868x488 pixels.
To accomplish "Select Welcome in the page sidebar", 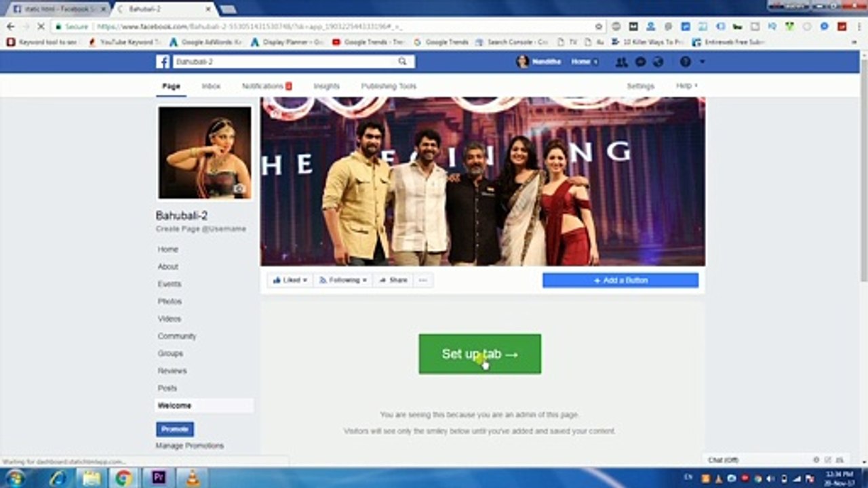I will point(204,405).
